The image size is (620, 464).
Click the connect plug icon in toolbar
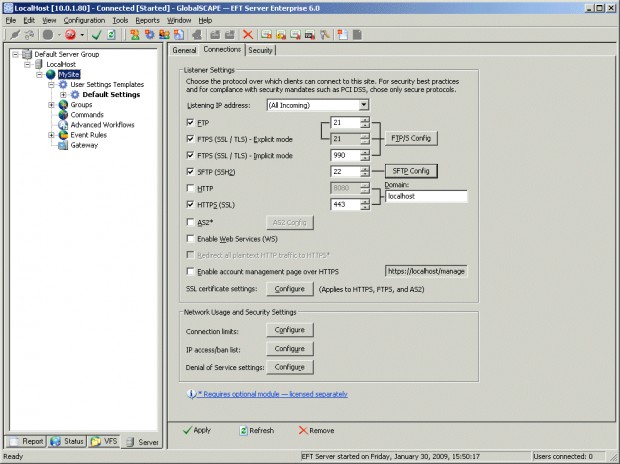tap(15, 35)
